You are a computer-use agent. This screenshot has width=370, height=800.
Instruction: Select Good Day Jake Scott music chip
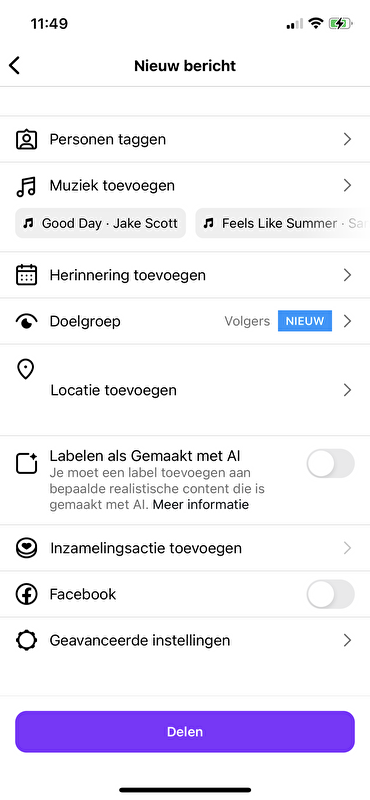[101, 223]
